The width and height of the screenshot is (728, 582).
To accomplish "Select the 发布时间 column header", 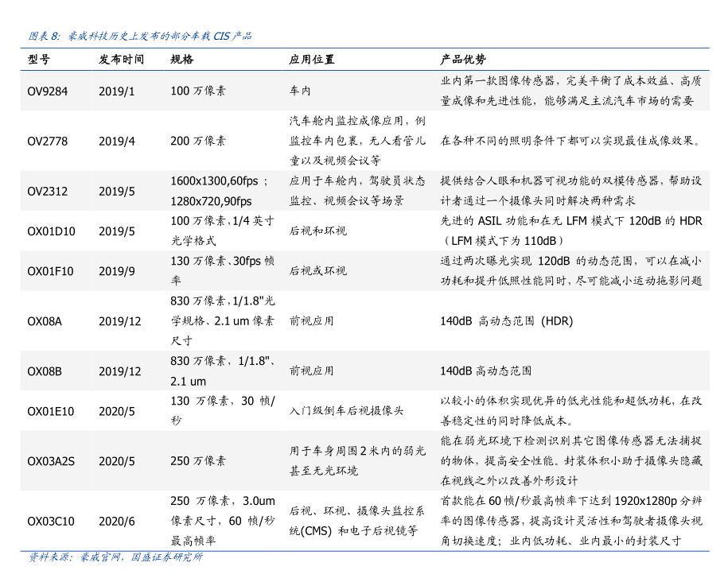I will coord(121,60).
